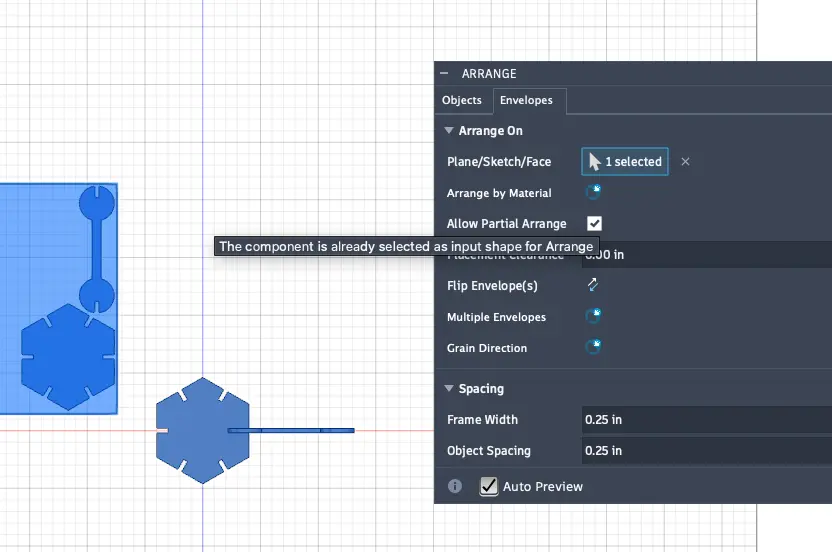Click the Frame Width input field

[x=707, y=419]
